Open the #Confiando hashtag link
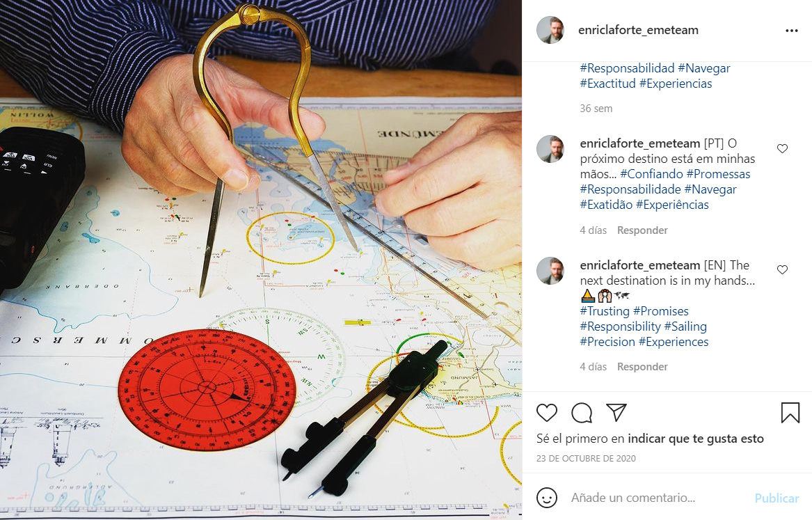 click(651, 174)
